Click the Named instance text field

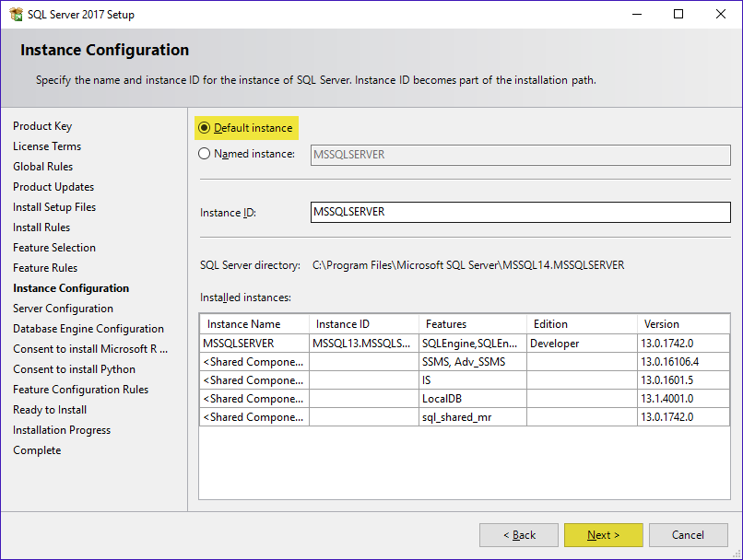520,155
